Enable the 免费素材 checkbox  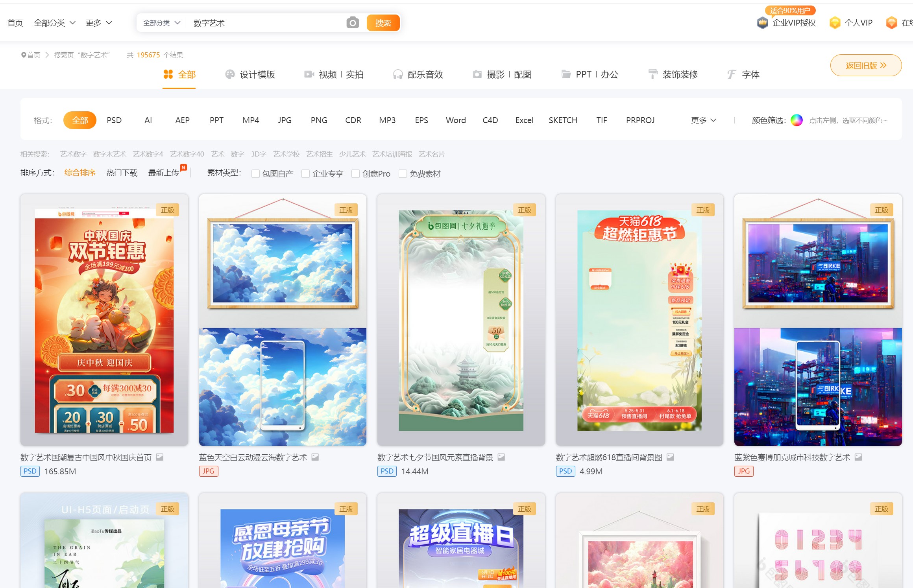pos(403,173)
